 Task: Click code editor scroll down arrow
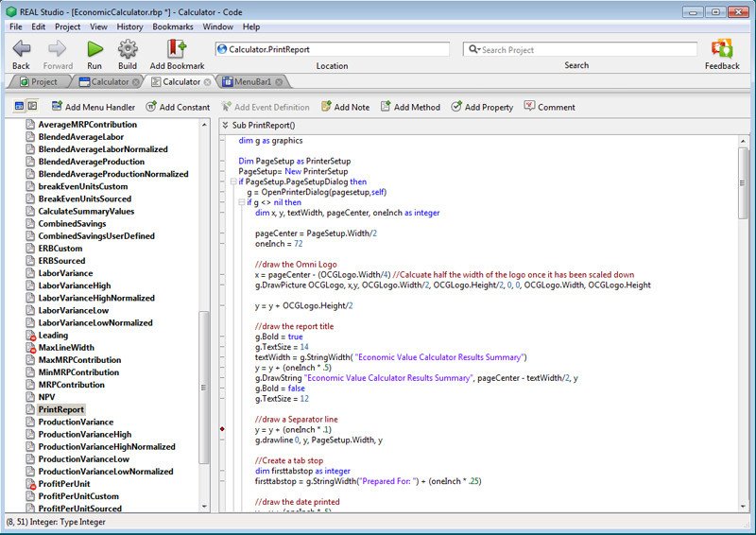(x=743, y=506)
